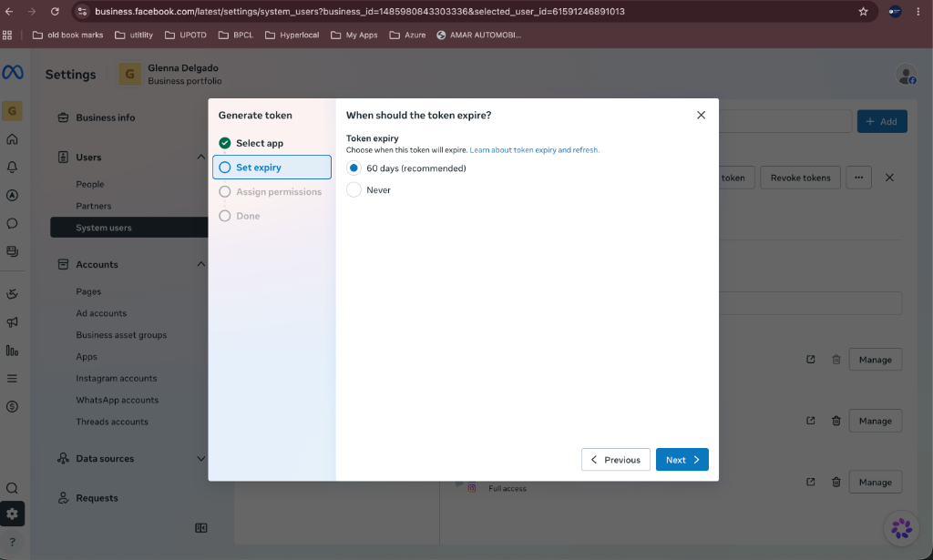Screen dimensions: 933x560
Task: Click the browser back arrow
Action: coord(9,11)
